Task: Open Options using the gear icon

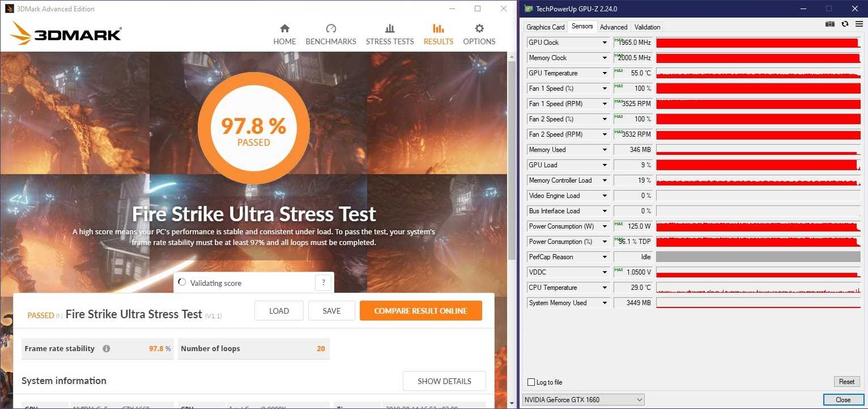Action: tap(479, 29)
